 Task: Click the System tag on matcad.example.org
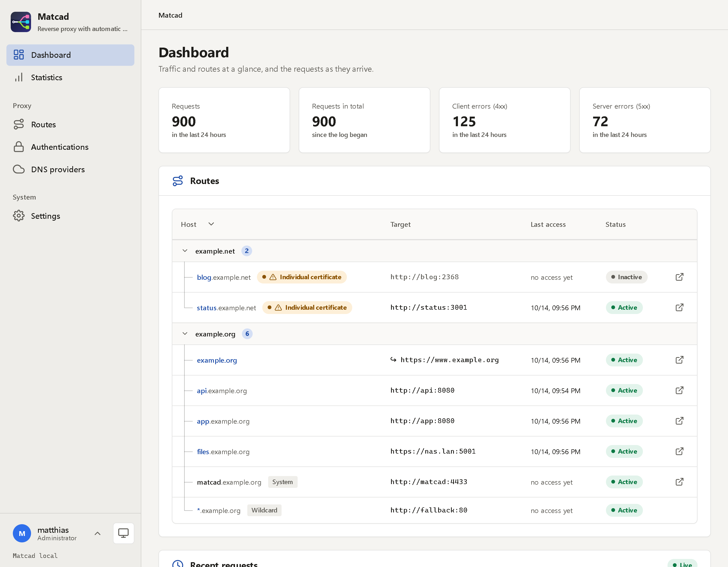coord(282,482)
